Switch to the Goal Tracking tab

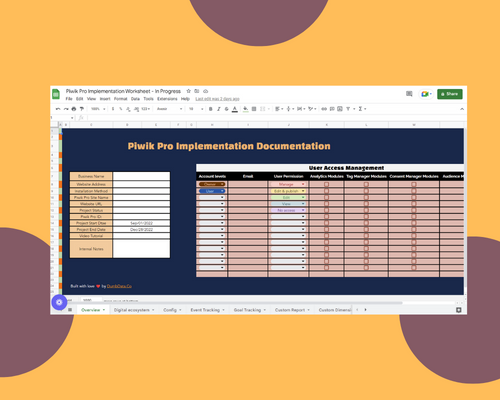pos(250,310)
